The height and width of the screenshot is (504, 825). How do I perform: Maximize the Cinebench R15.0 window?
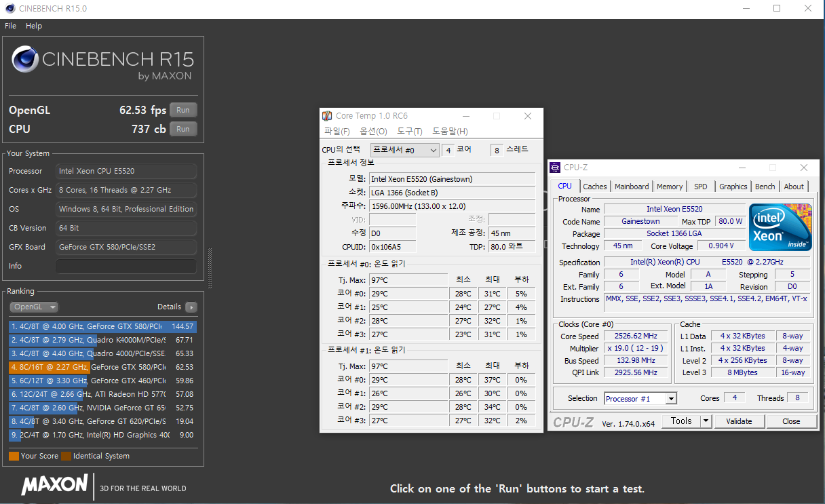tap(777, 9)
